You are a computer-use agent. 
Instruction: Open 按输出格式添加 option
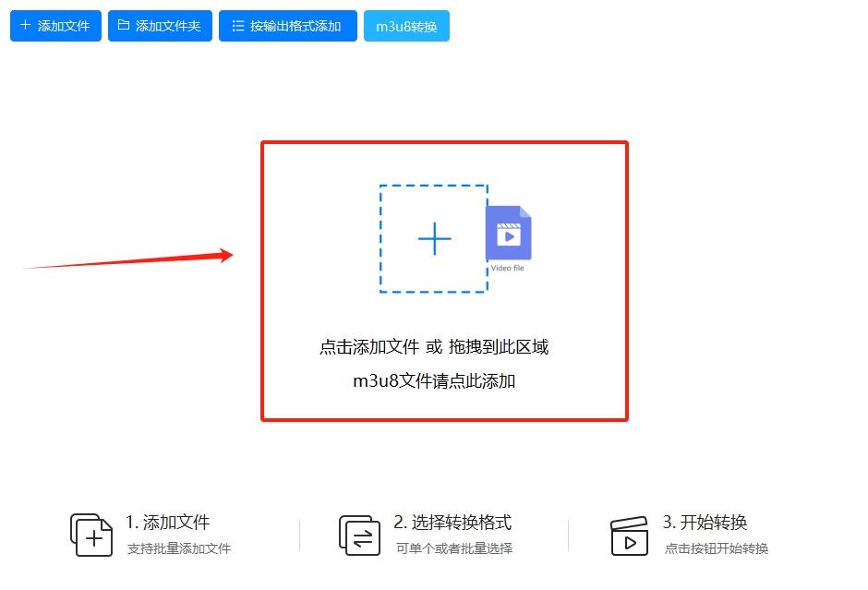[288, 26]
